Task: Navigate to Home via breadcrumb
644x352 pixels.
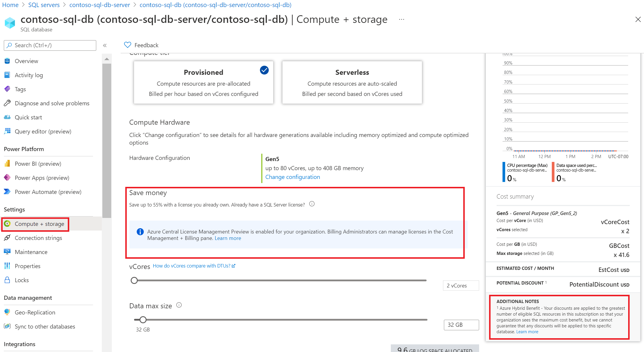Action: coord(10,5)
